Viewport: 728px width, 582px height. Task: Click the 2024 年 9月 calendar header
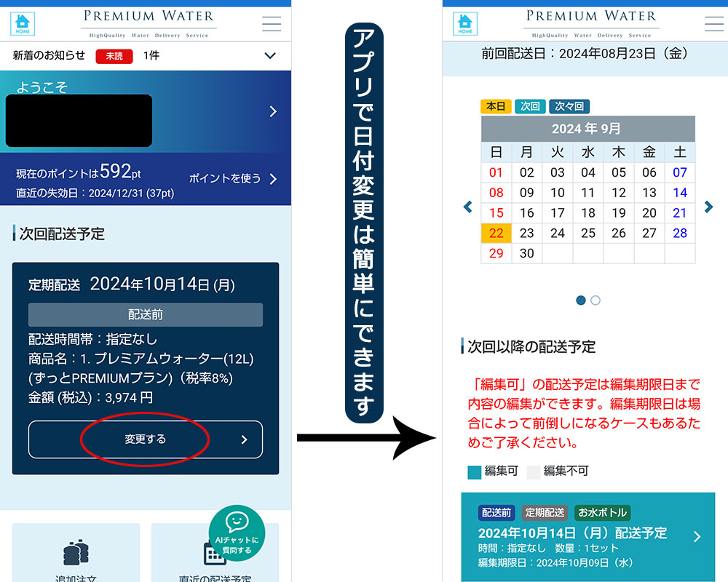(x=587, y=129)
